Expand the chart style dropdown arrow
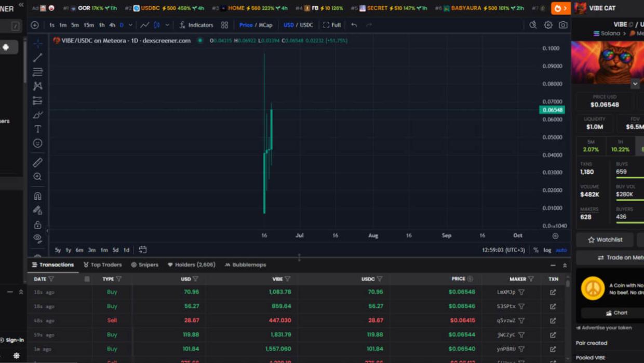 click(x=167, y=25)
